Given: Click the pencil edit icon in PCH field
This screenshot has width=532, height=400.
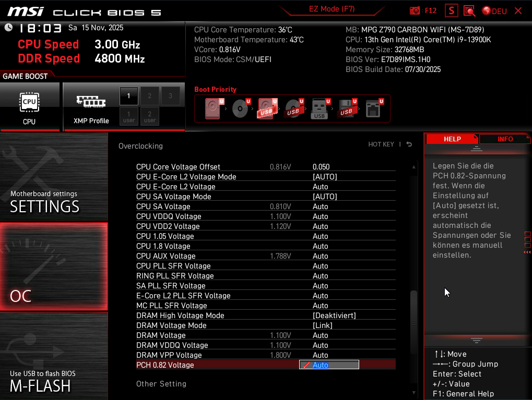Looking at the screenshot, I should point(306,365).
